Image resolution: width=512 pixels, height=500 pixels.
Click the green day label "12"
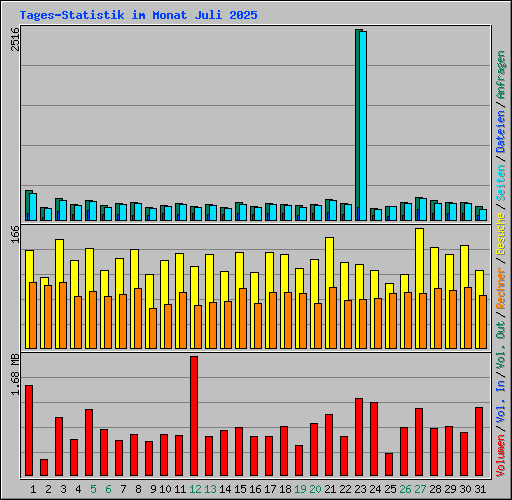click(195, 489)
